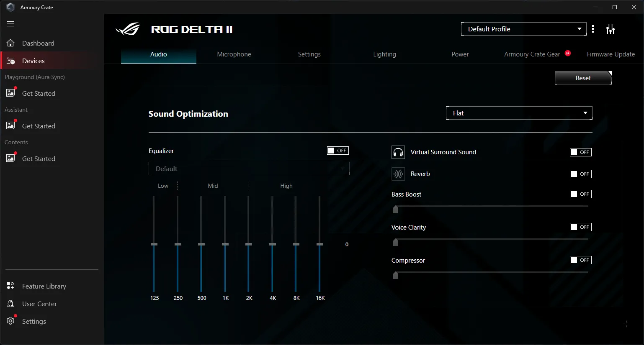Click the 8K equalizer slider handle
The width and height of the screenshot is (644, 345).
296,244
